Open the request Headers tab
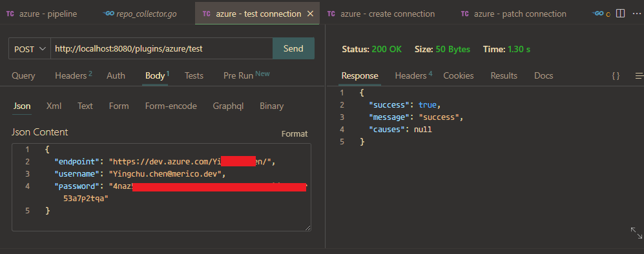 pyautogui.click(x=74, y=76)
